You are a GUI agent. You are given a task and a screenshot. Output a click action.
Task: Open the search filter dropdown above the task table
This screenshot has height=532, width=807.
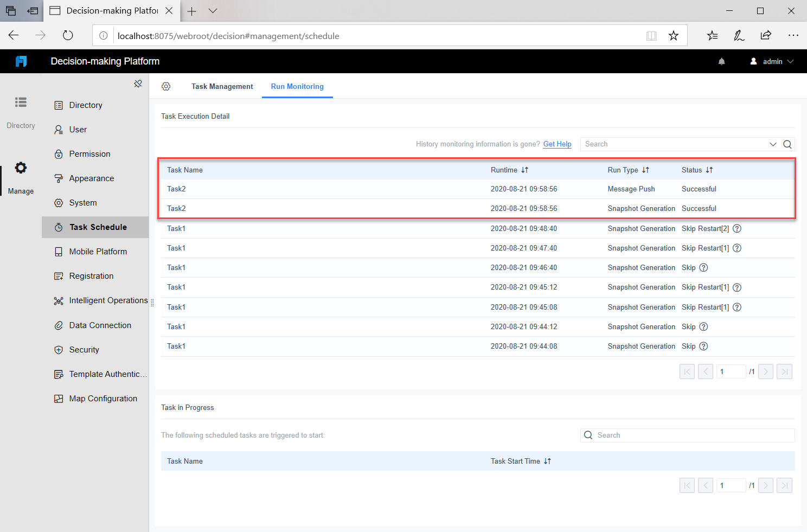(773, 144)
